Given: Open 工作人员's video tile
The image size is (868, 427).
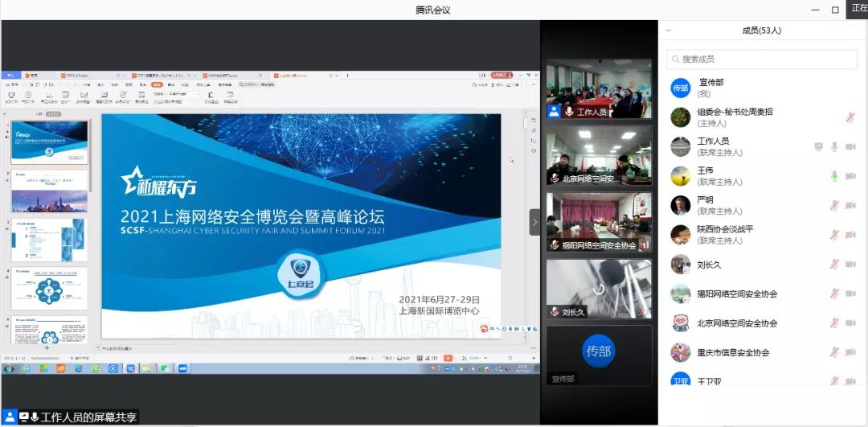Looking at the screenshot, I should [x=599, y=88].
